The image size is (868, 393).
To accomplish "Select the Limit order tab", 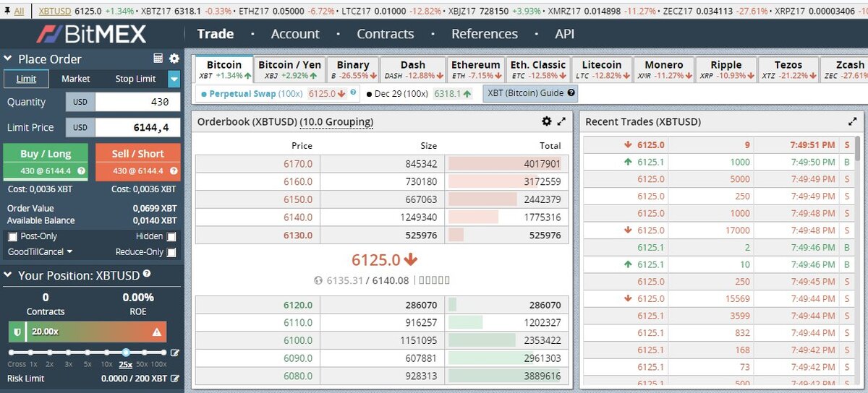I will click(27, 79).
